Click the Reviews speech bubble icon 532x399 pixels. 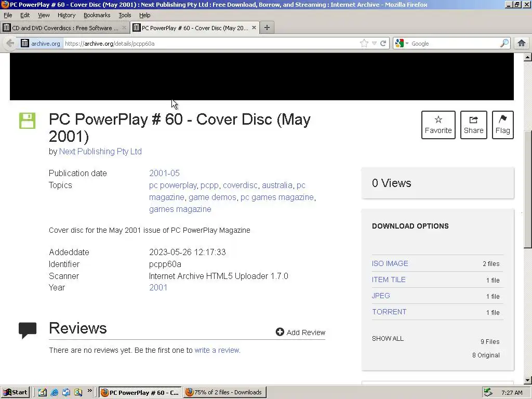coord(28,330)
